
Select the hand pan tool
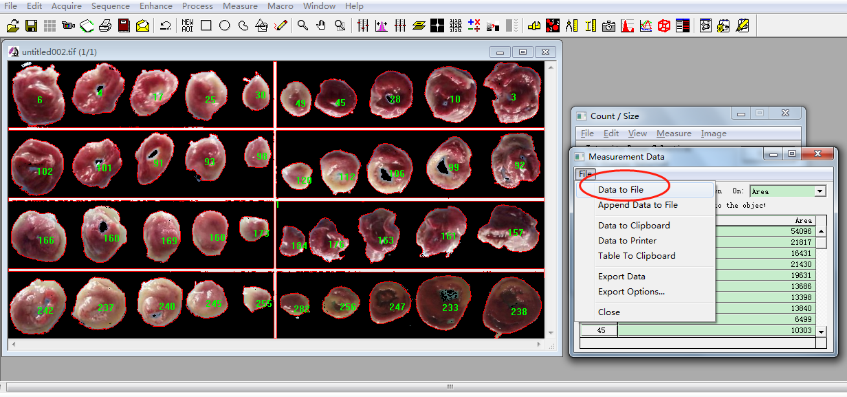click(321, 25)
